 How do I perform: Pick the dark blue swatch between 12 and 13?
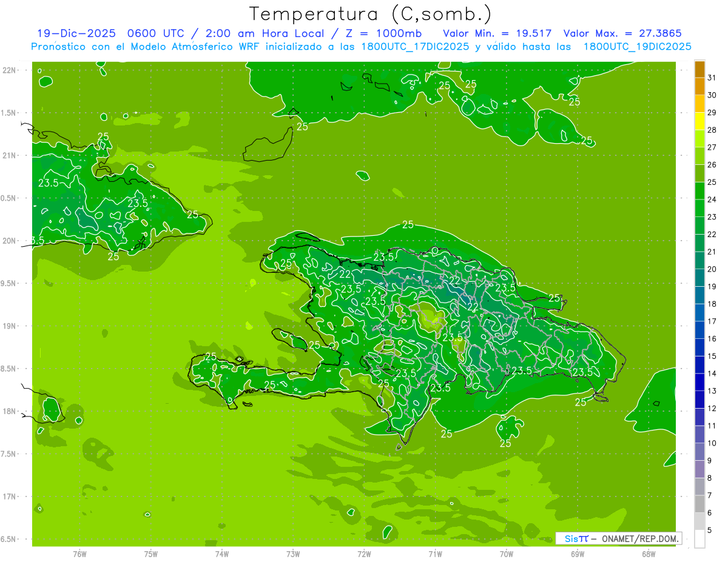click(x=700, y=400)
